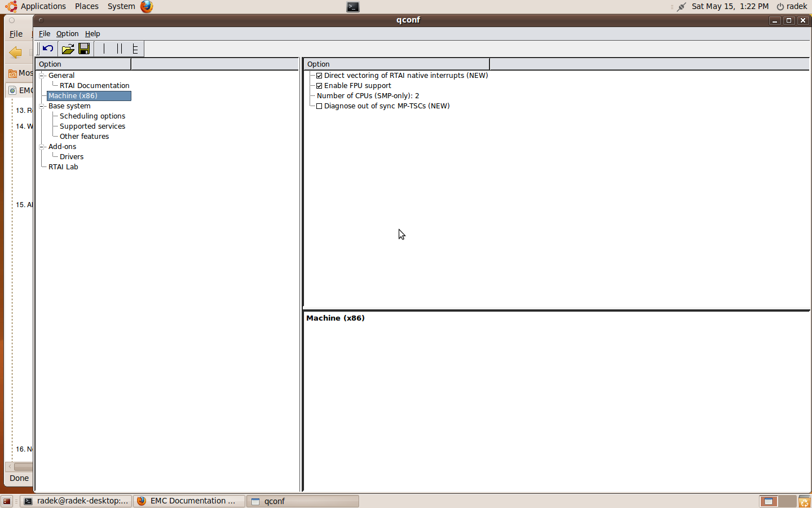Collapse the Add-ons tree node

click(42, 147)
